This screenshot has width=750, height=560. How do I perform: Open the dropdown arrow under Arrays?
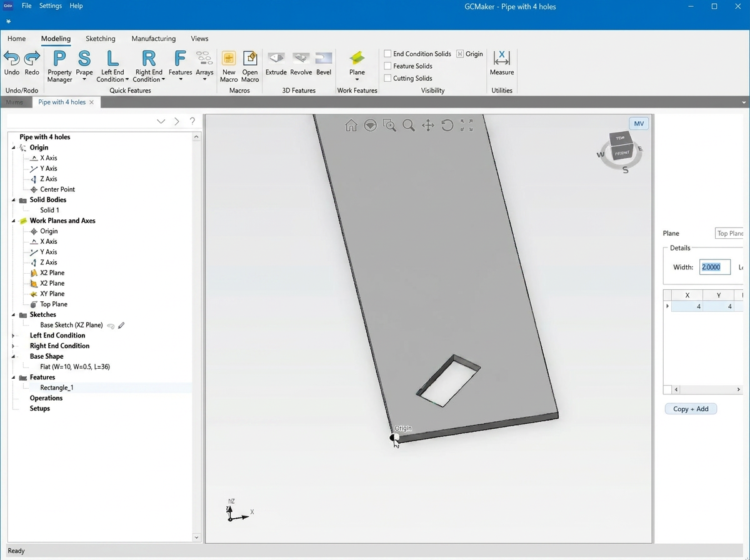click(204, 79)
